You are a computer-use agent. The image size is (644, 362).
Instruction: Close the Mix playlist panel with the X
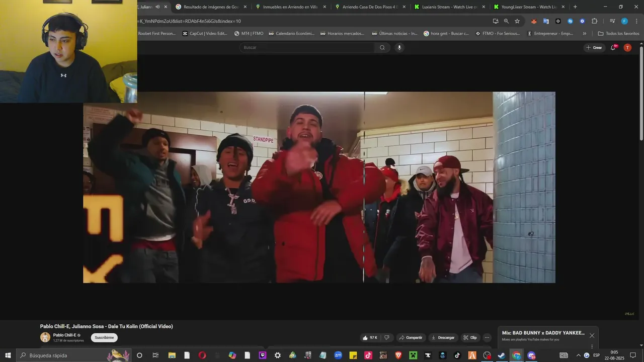coord(592,335)
